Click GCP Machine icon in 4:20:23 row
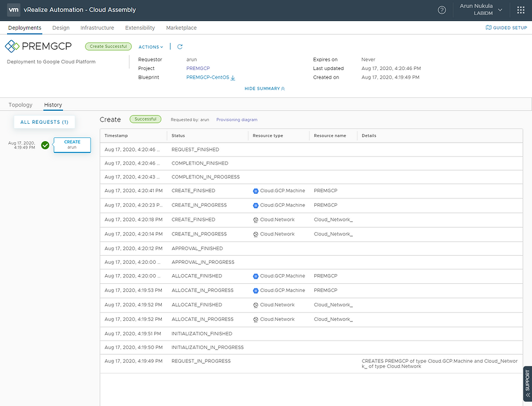This screenshot has width=532, height=406. click(x=256, y=205)
